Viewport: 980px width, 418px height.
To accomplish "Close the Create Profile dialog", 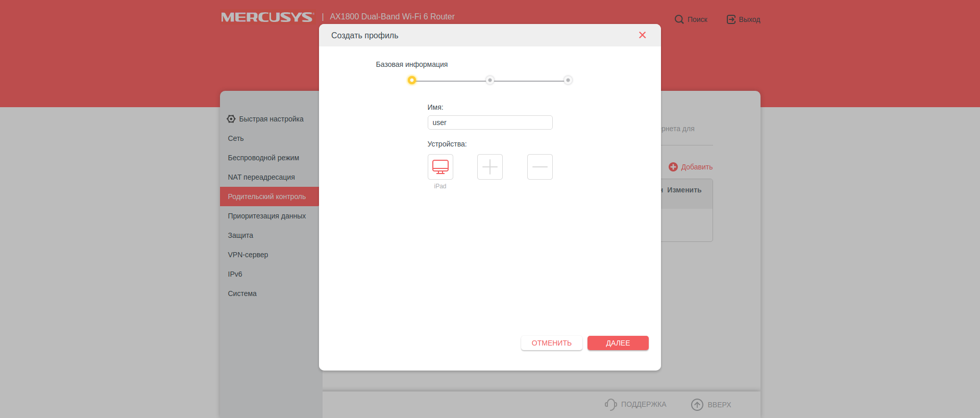I will (x=642, y=35).
